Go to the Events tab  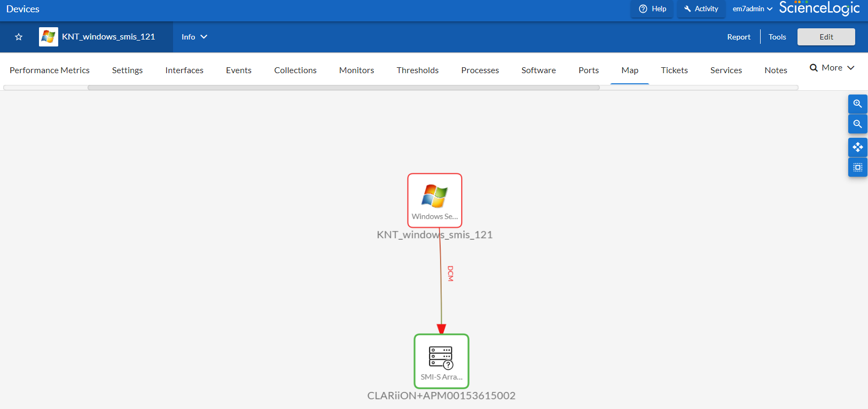[x=239, y=70]
